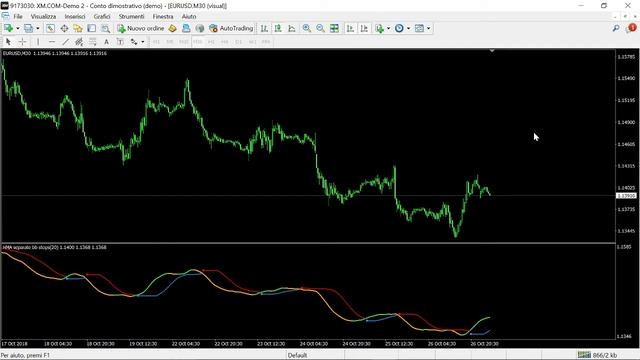Click the Per aiuto, premi F1 status text
Screen dimensions: 640x360
point(25,355)
